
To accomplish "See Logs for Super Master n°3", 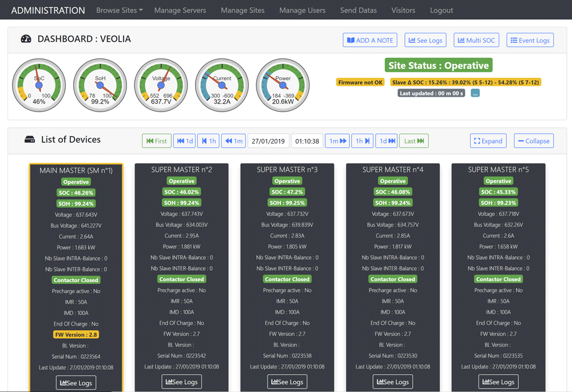I will tap(287, 382).
